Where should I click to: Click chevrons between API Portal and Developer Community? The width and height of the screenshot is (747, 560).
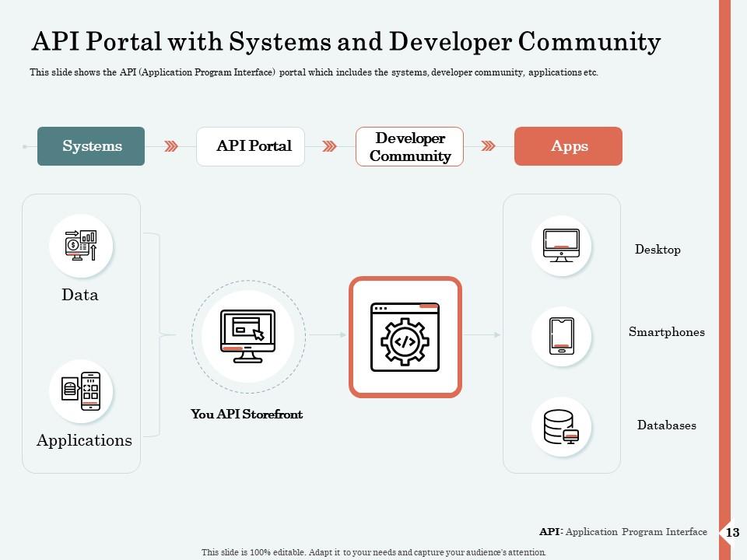coord(330,146)
